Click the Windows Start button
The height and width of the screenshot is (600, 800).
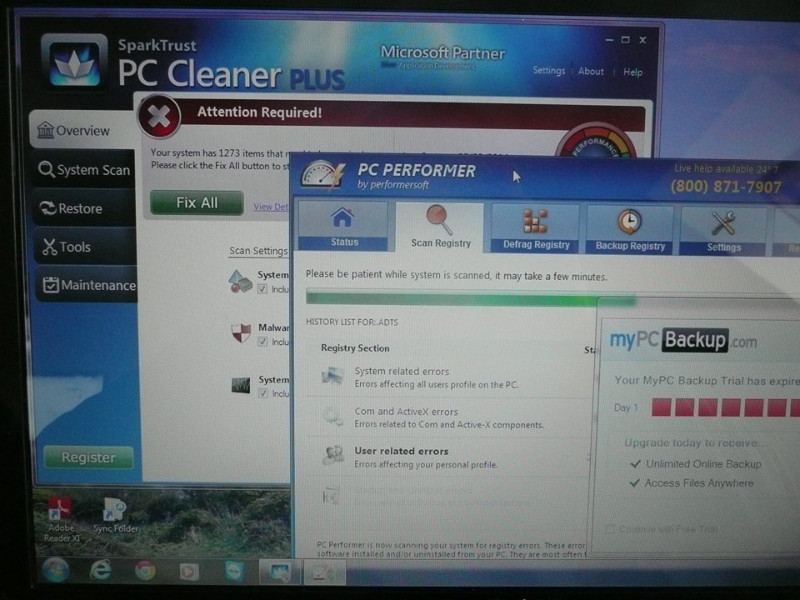click(54, 571)
